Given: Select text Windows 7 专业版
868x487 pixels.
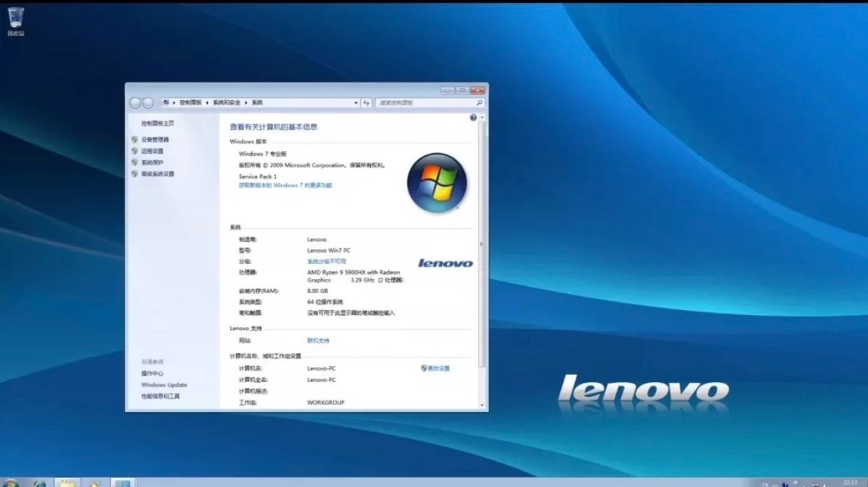Looking at the screenshot, I should point(263,153).
